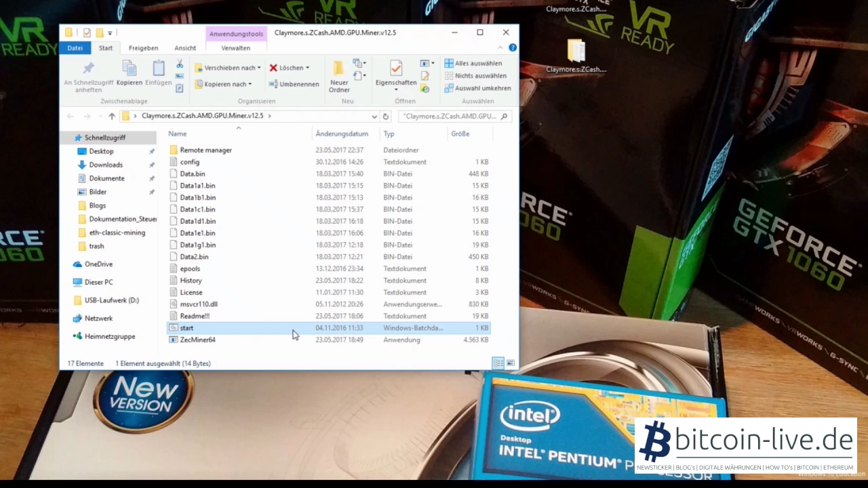Viewport: 868px width, 488px height.
Task: Click Umbenennen (rename) in ribbon
Action: (294, 84)
